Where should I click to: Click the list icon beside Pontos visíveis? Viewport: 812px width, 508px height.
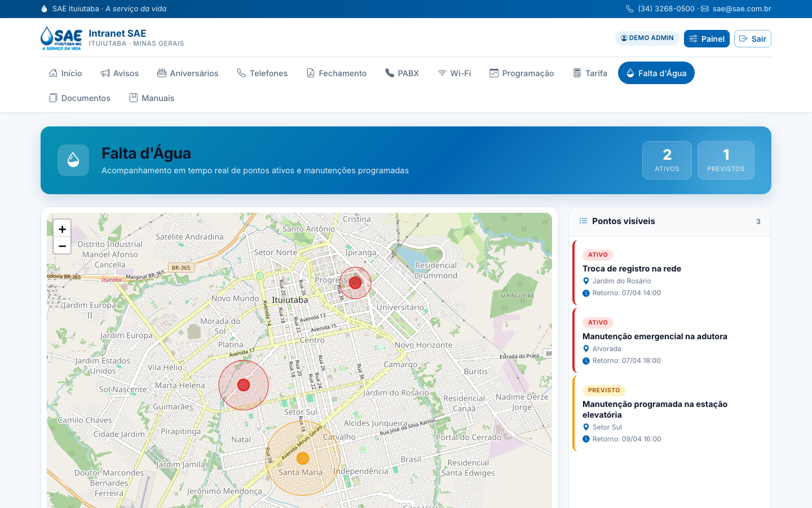point(583,221)
